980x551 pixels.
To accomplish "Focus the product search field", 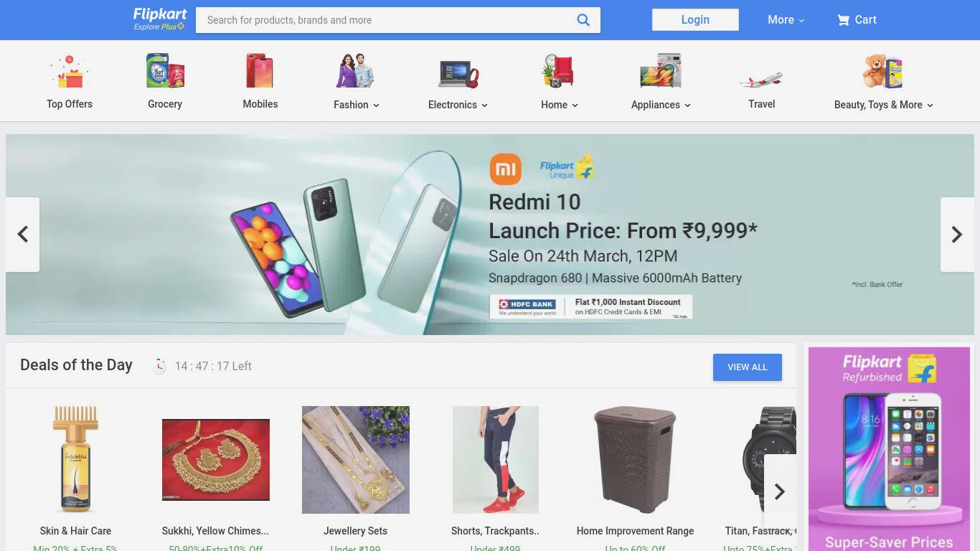I will [387, 20].
